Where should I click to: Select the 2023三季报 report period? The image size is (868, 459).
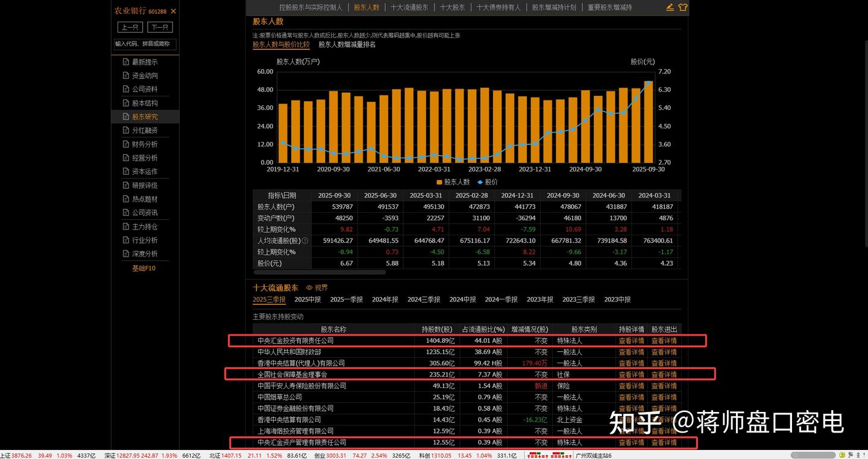(579, 299)
